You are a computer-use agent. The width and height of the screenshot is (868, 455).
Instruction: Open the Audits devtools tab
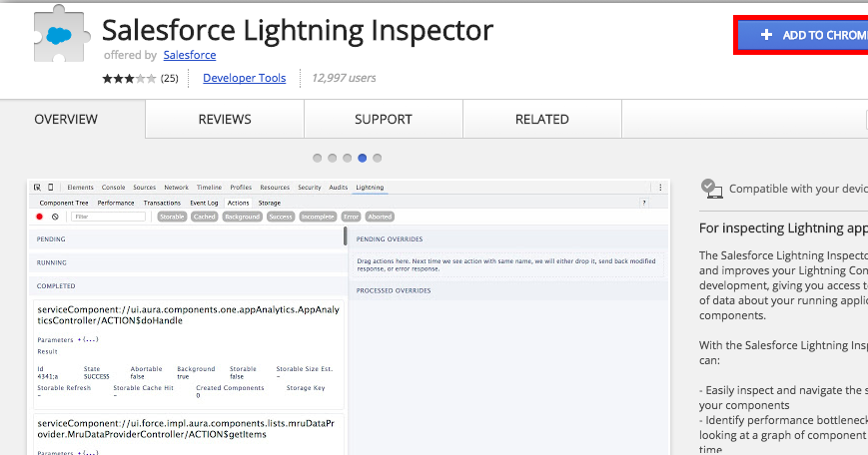[x=339, y=188]
